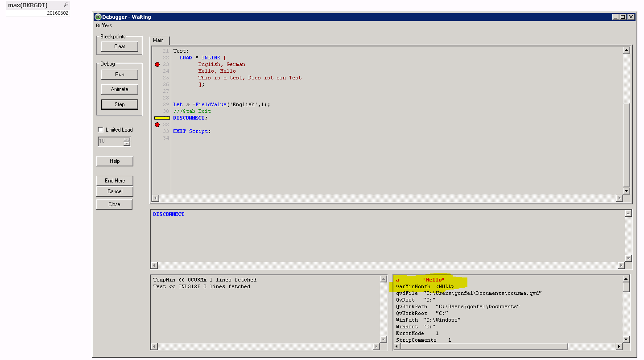Screen dimensions: 644x360
Task: Click the max(OKRGDT) value 20160602
Action: [58, 13]
